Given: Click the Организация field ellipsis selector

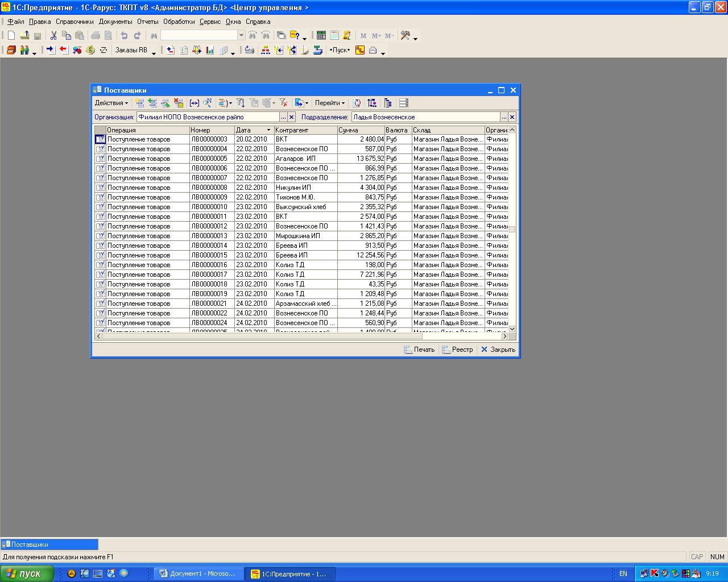Looking at the screenshot, I should [x=283, y=117].
